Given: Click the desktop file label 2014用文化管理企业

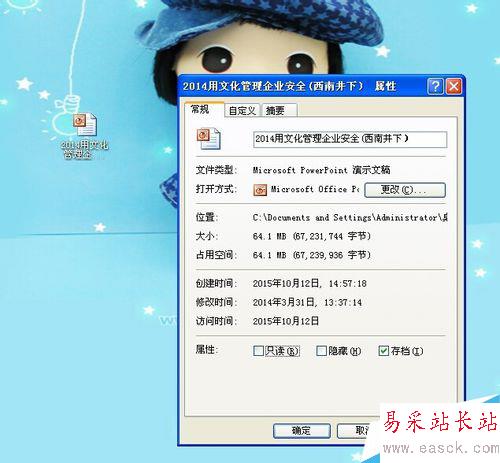Looking at the screenshot, I should 85,150.
